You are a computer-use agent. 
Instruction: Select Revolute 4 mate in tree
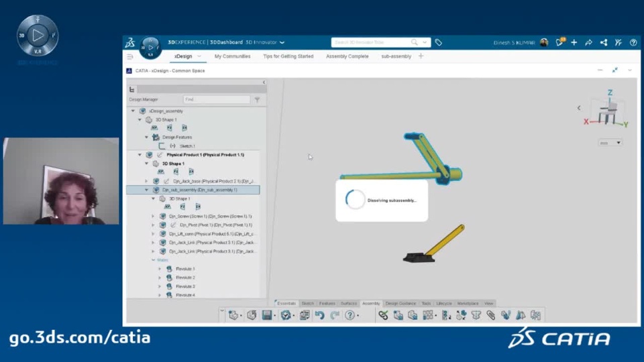click(185, 295)
